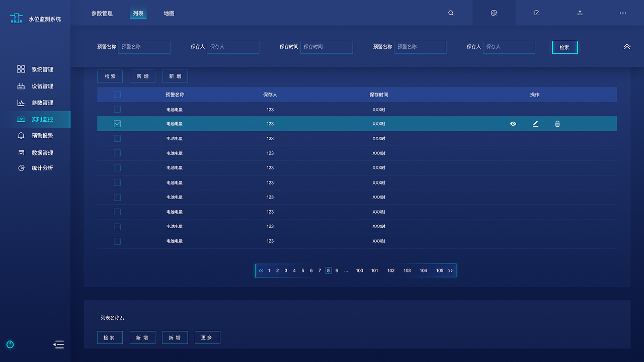
Task: Click the 检索 button above the table
Action: [110, 76]
